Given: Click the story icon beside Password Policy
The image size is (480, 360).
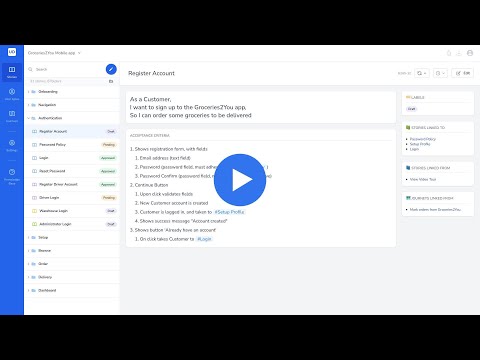Looking at the screenshot, I should coord(34,145).
